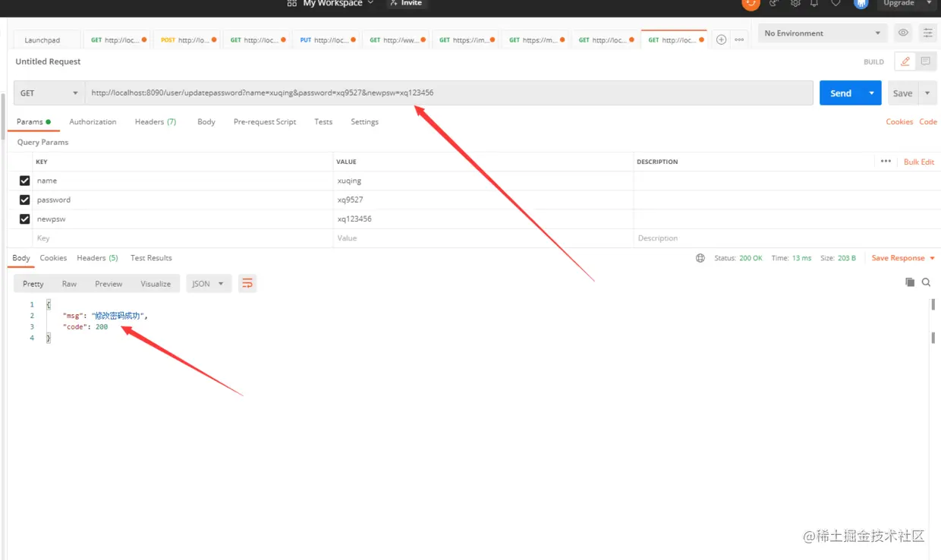Open the user avatar menu

(861, 3)
